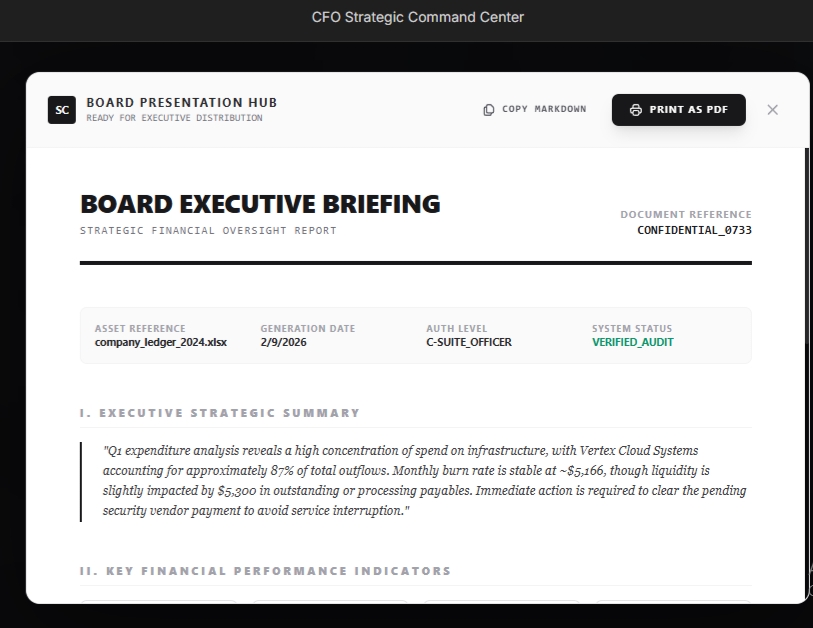This screenshot has width=813, height=628.
Task: Click the C-SUITE_OFFICER auth level value
Action: [468, 342]
